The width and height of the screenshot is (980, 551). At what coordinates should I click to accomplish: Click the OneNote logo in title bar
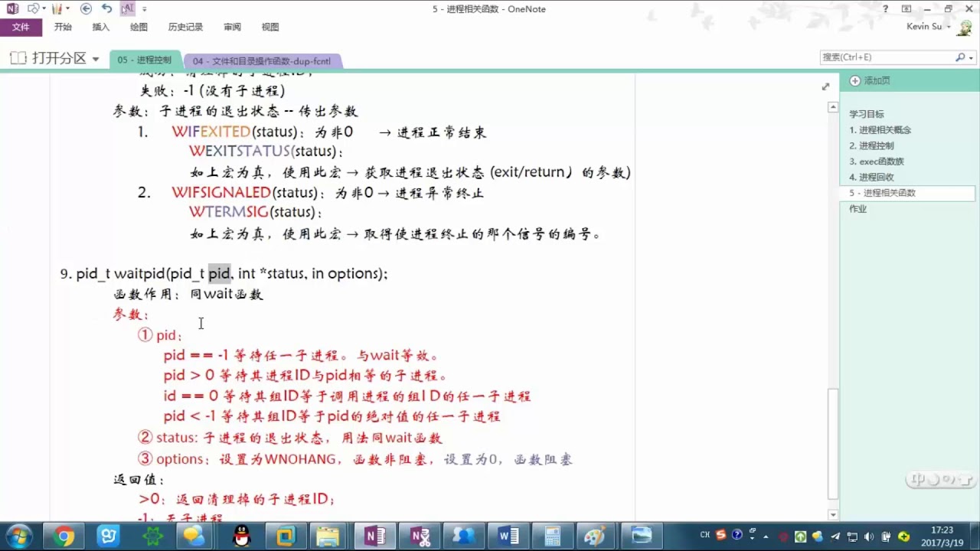(12, 8)
